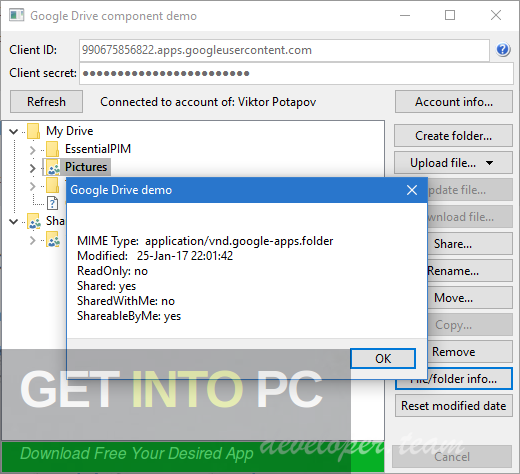The width and height of the screenshot is (520, 474).
Task: Click the unknown file document icon
Action: 52,203
